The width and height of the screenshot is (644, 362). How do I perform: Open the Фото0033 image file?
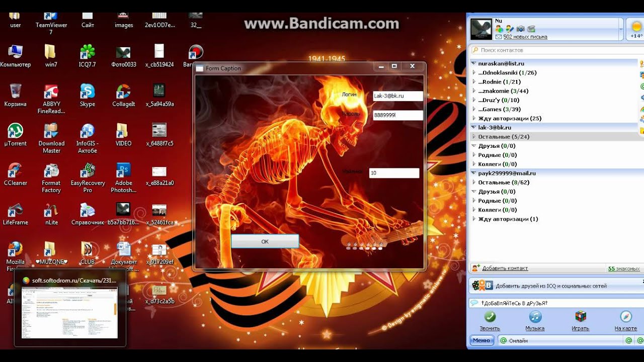click(x=124, y=55)
